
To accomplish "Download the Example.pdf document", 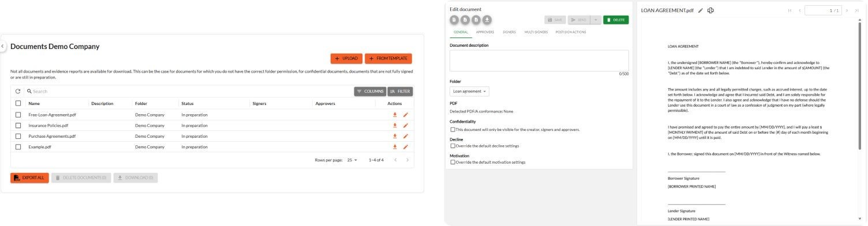I will coord(395,147).
